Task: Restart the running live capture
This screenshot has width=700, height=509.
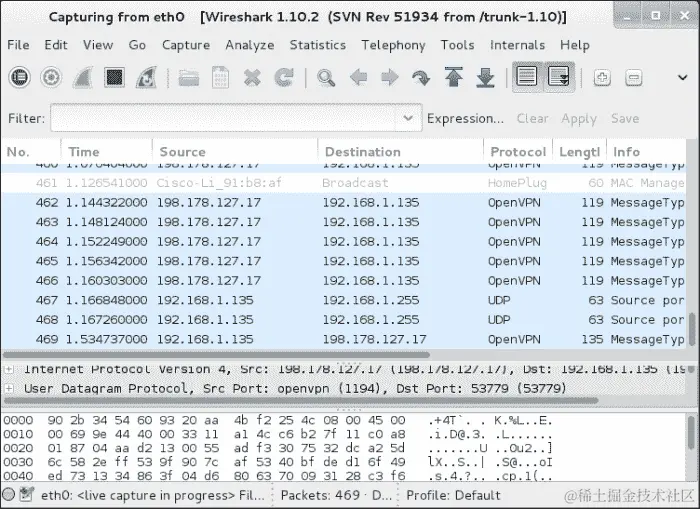Action: tap(147, 78)
